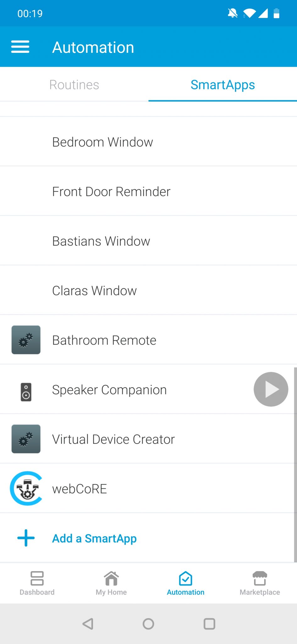This screenshot has height=644, width=297.
Task: Open the Bastians Window SmartApp
Action: pos(101,241)
